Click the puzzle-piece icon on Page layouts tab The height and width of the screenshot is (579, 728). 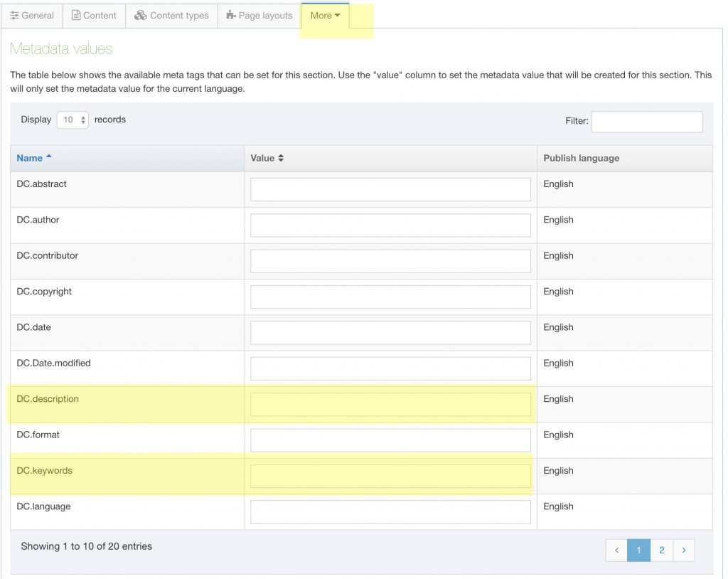229,15
